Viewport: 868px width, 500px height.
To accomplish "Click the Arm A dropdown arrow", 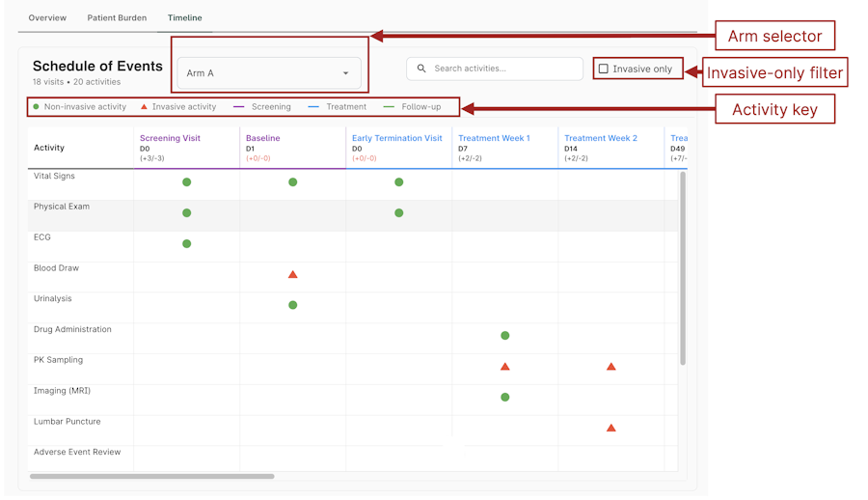I will click(345, 73).
